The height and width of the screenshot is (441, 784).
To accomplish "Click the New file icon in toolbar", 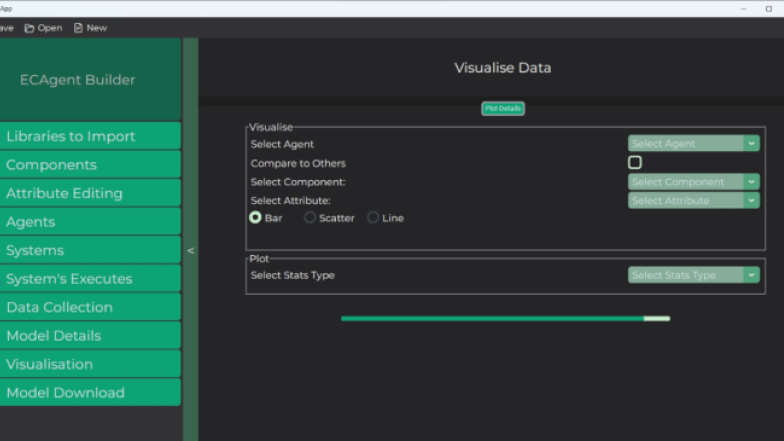I will tap(78, 28).
